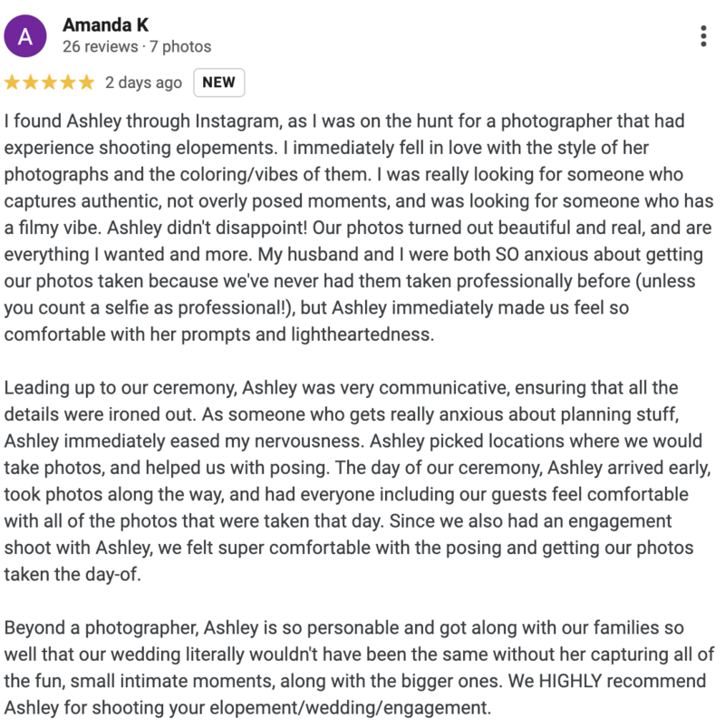The width and height of the screenshot is (725, 728).
Task: Click the second gold rating star
Action: (x=31, y=83)
